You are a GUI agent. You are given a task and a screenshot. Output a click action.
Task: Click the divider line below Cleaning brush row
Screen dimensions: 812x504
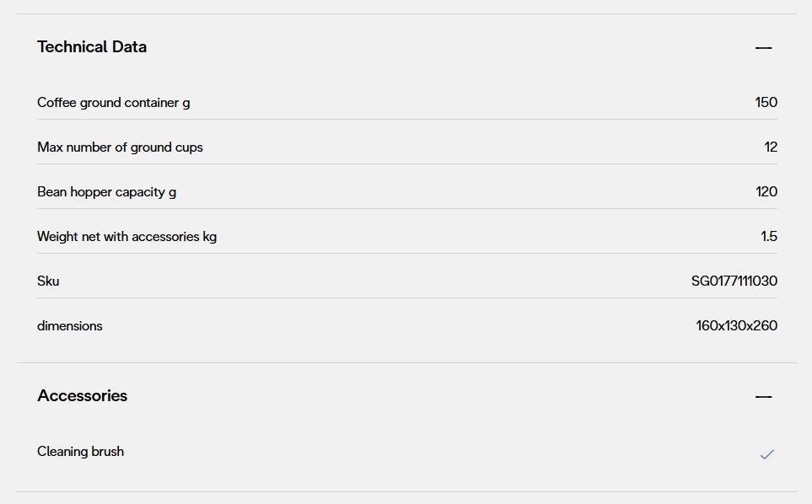coord(406,491)
